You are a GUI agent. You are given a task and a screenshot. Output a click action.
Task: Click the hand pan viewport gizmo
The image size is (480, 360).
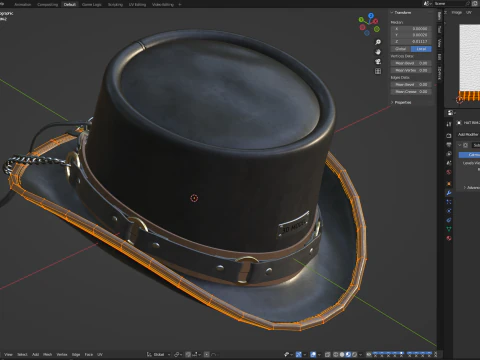(x=378, y=52)
